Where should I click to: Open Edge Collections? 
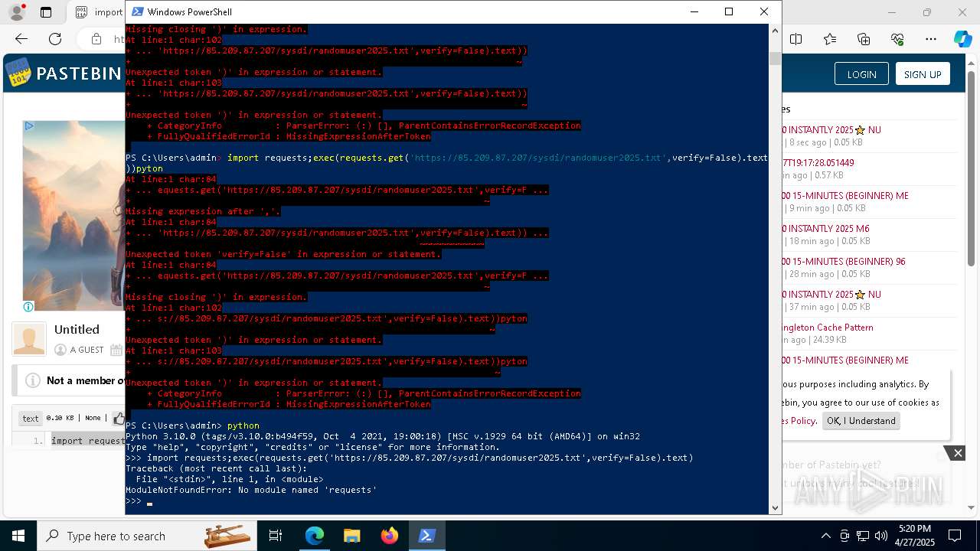[864, 39]
